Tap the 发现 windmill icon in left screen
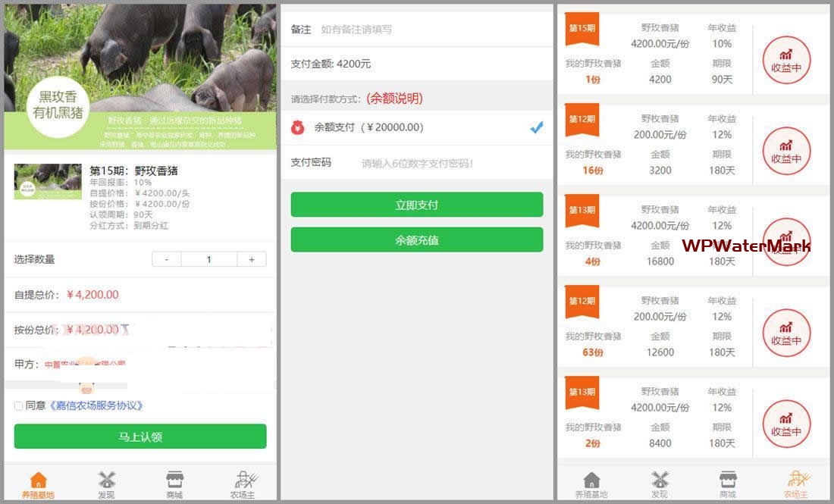This screenshot has height=504, width=834. tap(106, 481)
